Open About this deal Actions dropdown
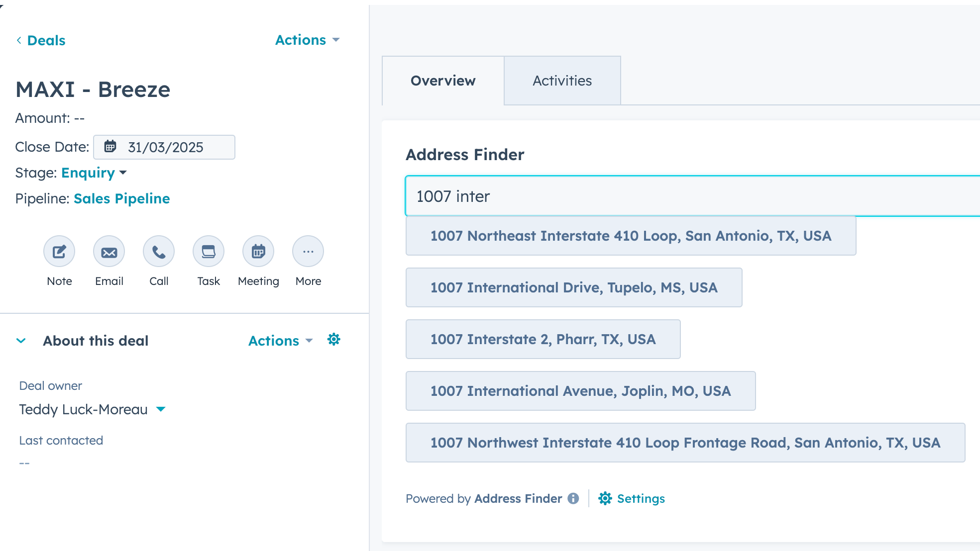 tap(280, 341)
